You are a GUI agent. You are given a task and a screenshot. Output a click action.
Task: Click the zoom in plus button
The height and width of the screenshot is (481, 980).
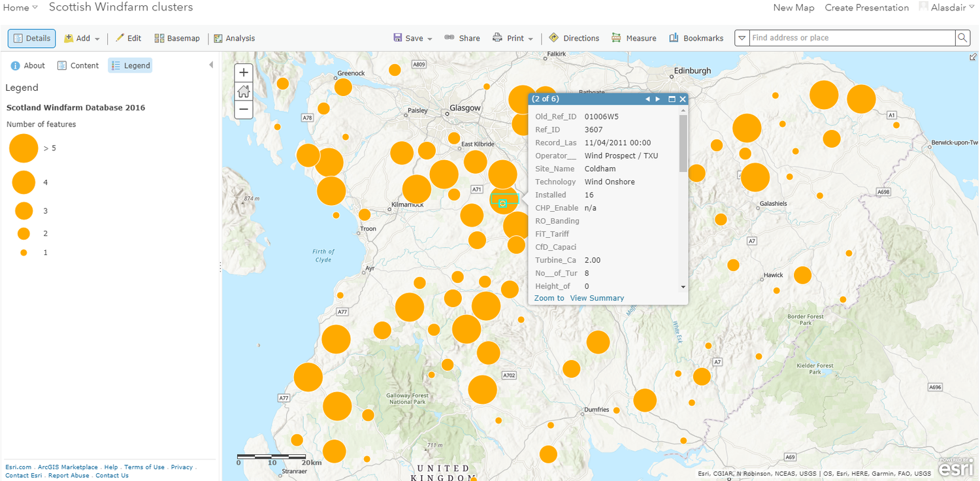(x=244, y=73)
